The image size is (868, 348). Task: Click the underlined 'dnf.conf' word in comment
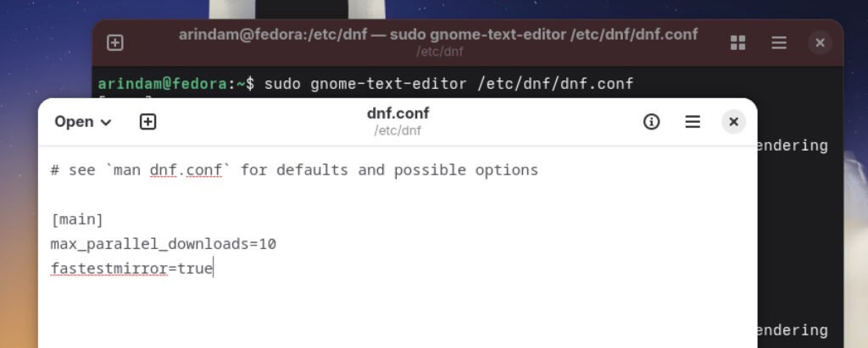tap(186, 170)
